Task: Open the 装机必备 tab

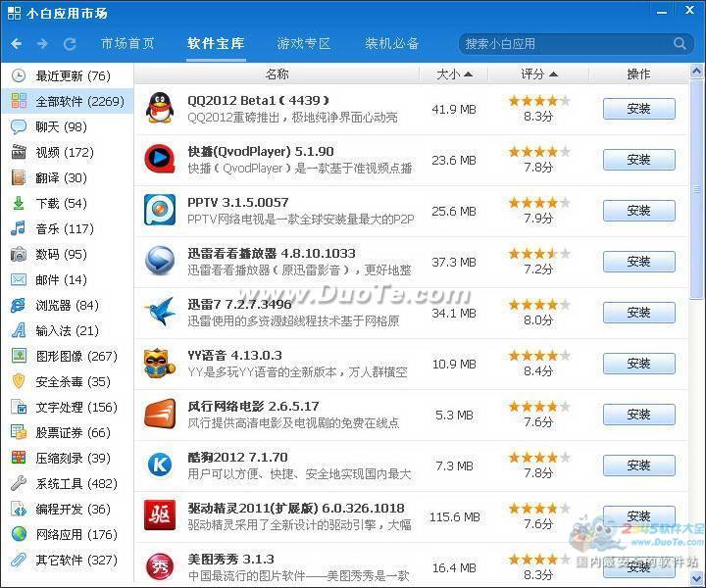Action: [391, 44]
